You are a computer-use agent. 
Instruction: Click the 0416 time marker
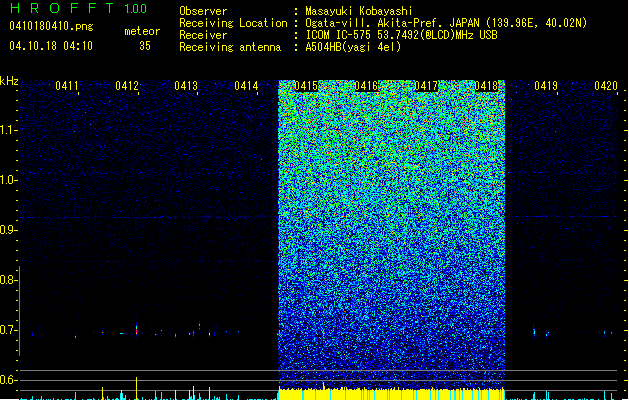click(366, 86)
